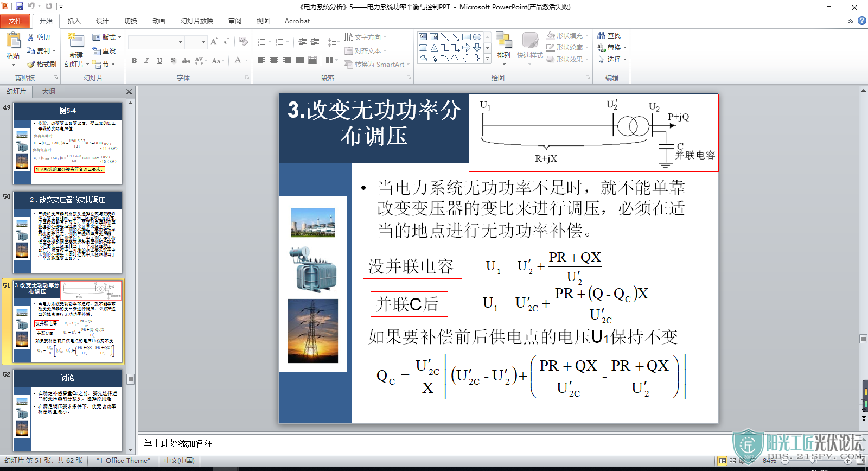Click notes field 单击此处添加备注

click(x=178, y=444)
